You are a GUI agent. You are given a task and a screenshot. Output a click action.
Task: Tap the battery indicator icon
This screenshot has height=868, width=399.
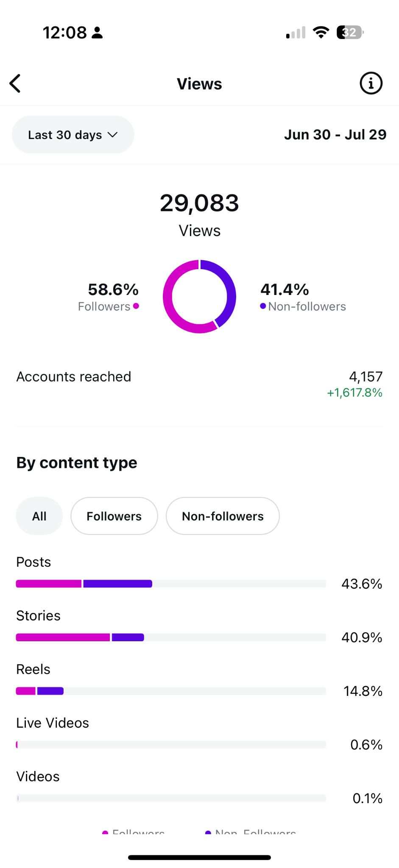[350, 32]
